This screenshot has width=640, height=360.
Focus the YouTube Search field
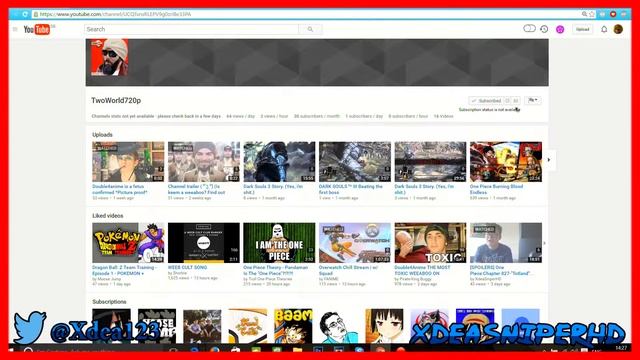[x=191, y=29]
